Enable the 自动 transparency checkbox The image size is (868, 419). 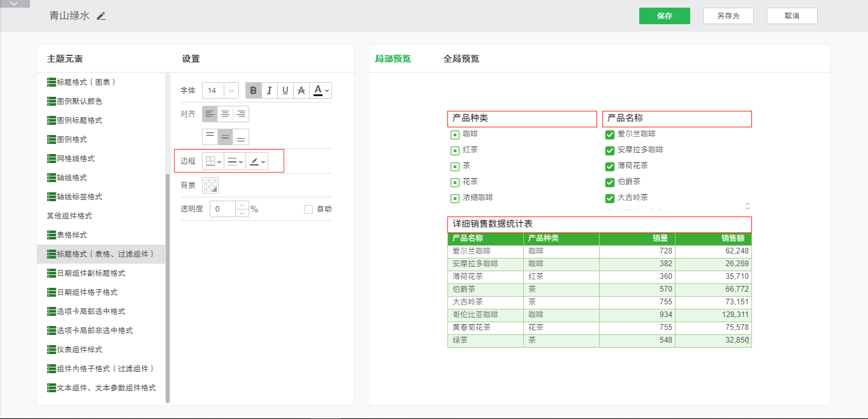[x=308, y=209]
